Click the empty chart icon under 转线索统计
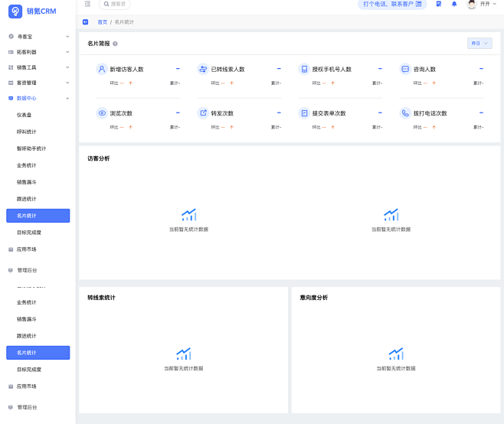This screenshot has height=424, width=504. point(184,354)
